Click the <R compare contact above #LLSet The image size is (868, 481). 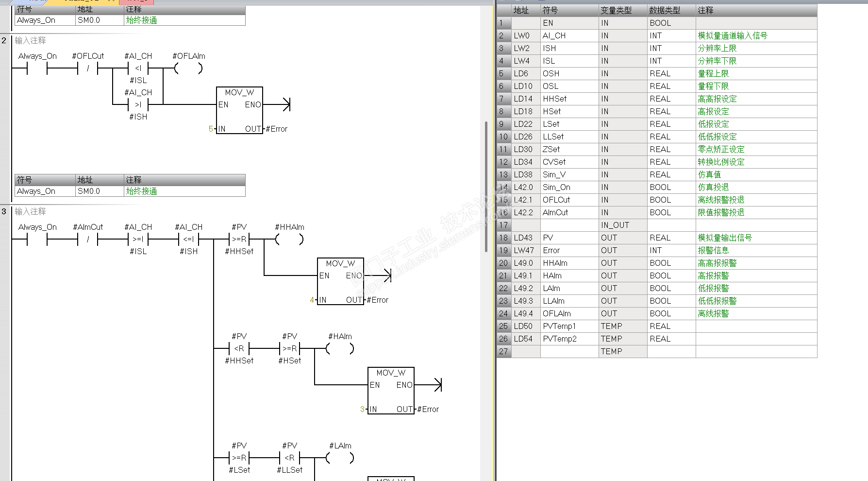pos(290,458)
